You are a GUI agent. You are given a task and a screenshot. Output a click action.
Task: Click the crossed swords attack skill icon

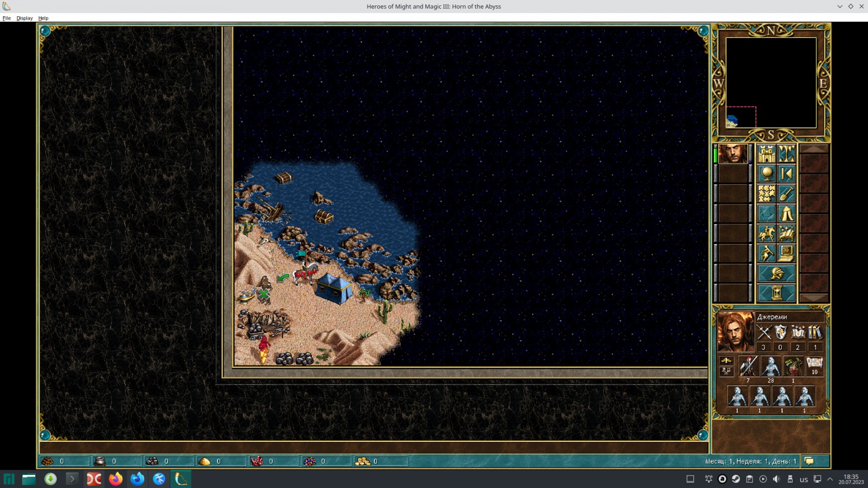[764, 332]
